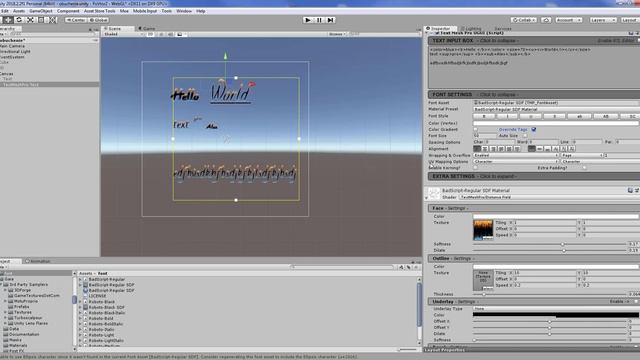The image size is (640, 360).
Task: Set small caps 'SC' font style
Action: point(631,116)
